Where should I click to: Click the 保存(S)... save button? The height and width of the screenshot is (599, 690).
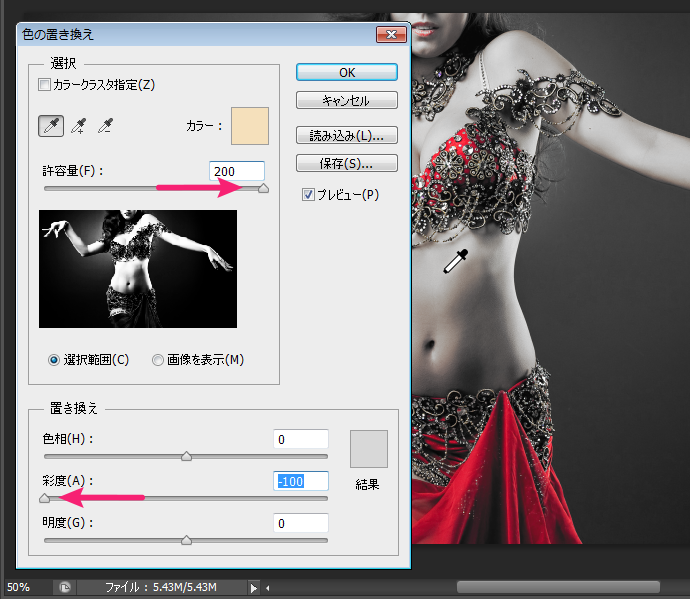click(346, 163)
